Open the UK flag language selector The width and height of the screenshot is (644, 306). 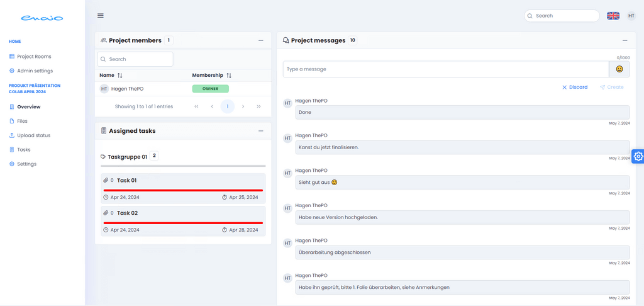613,16
